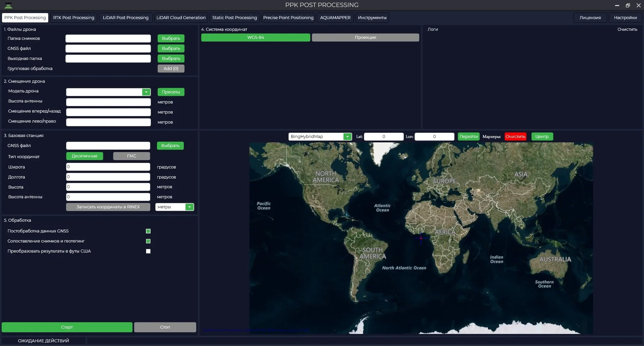Image resolution: width=644 pixels, height=346 pixels.
Task: Switch coordinate system to Проекция
Action: (365, 38)
